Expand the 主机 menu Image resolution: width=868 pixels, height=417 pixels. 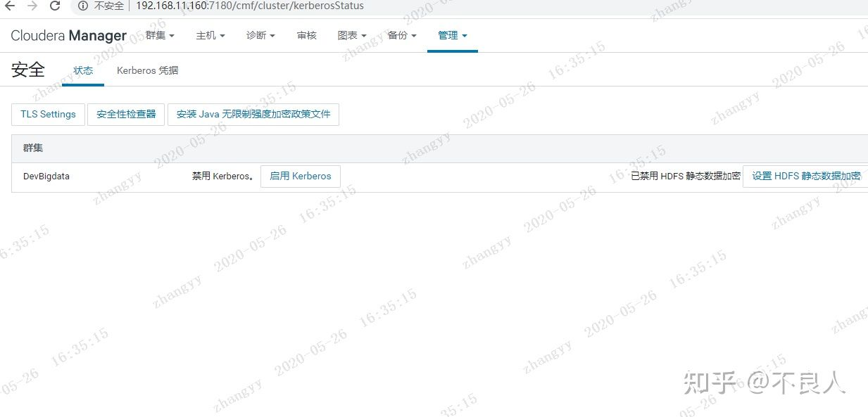pyautogui.click(x=210, y=35)
